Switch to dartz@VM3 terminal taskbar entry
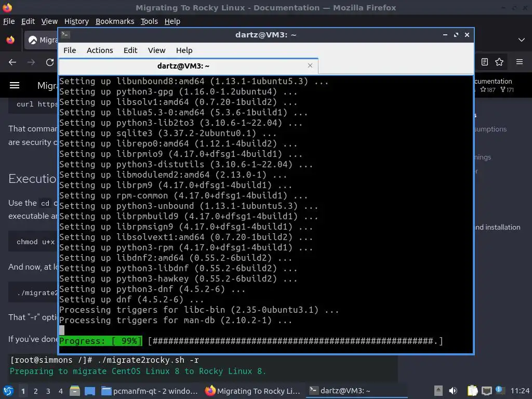 [356, 391]
